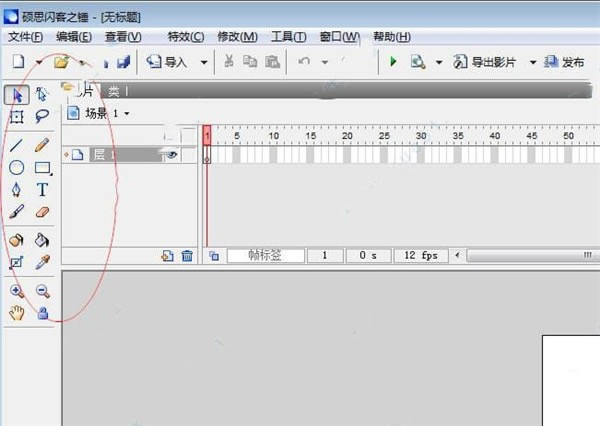
Task: Toggle layer visibility eye icon
Action: (171, 155)
